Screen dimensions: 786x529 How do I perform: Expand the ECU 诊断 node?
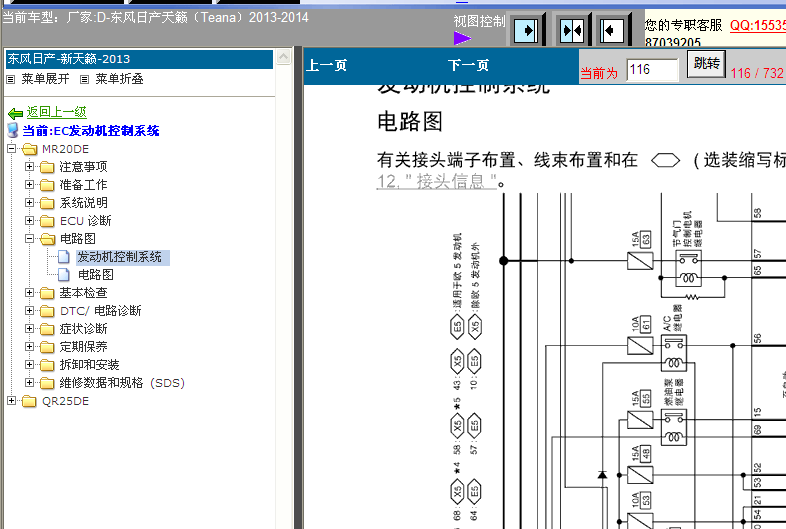(x=30, y=221)
